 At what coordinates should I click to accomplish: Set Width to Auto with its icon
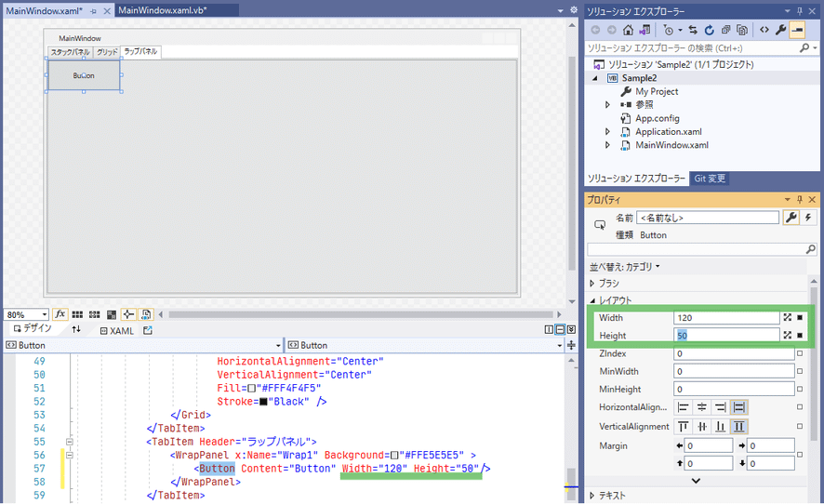coord(787,318)
